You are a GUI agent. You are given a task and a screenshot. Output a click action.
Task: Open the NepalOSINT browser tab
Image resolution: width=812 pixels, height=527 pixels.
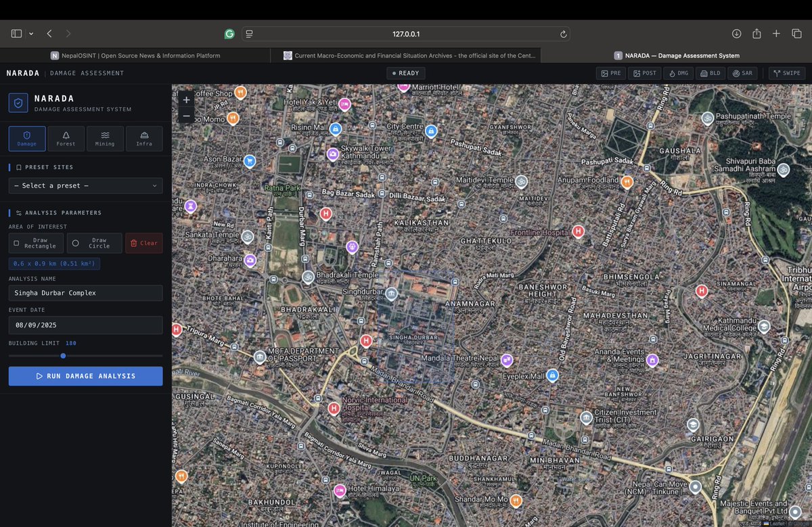tap(135, 55)
